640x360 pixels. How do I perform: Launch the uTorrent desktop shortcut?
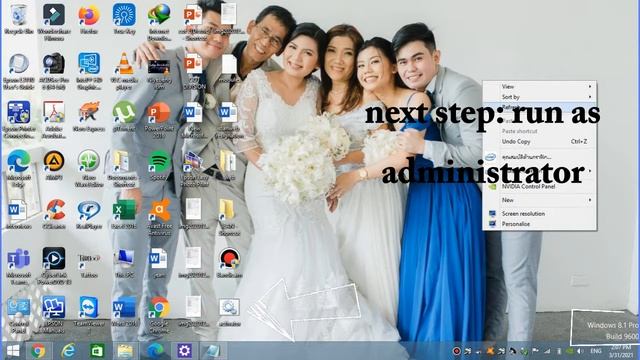(124, 117)
